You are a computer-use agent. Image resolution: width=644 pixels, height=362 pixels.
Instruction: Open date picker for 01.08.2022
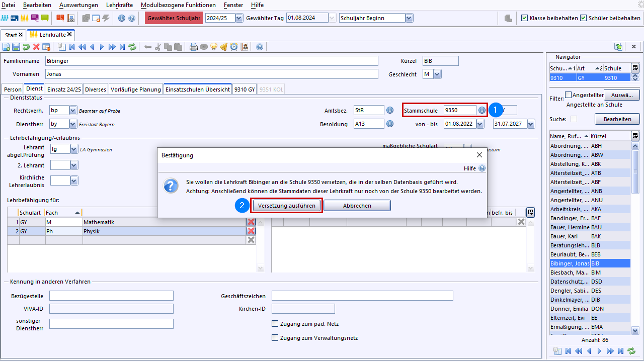click(x=480, y=124)
